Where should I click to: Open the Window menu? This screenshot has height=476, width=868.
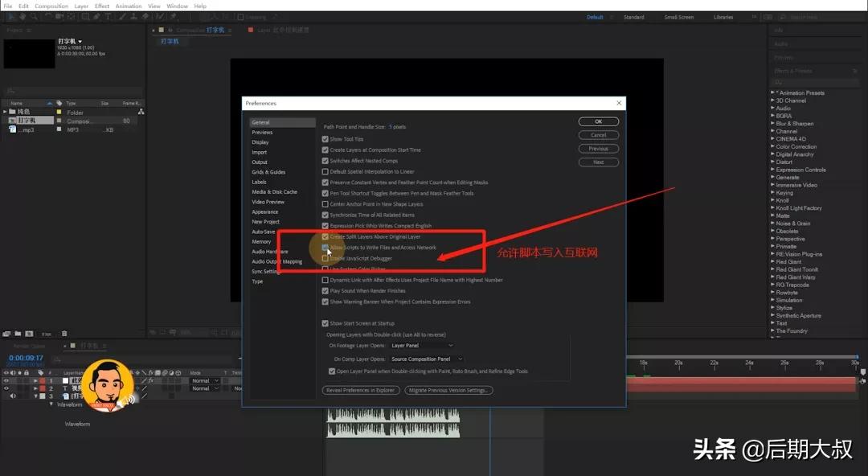tap(177, 6)
